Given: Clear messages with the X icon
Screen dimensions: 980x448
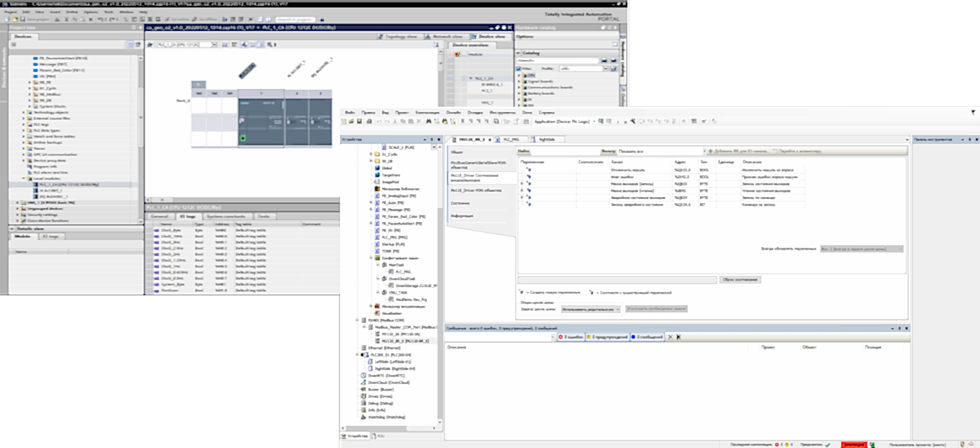Looking at the screenshot, I should point(670,337).
